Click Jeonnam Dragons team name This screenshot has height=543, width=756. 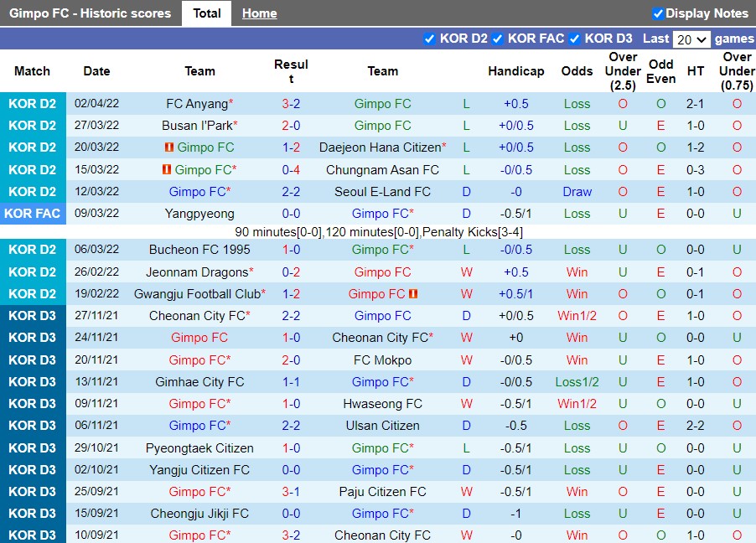[197, 272]
